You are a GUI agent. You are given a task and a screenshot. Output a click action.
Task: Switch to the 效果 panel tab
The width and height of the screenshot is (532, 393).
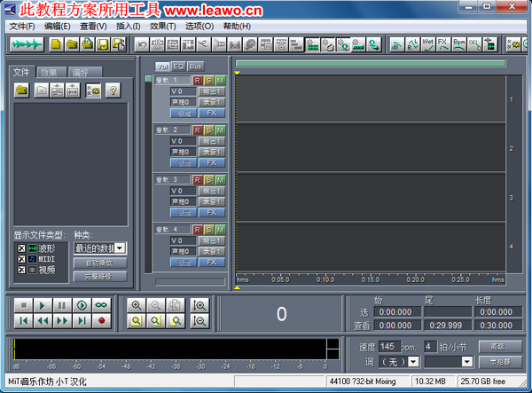[51, 72]
